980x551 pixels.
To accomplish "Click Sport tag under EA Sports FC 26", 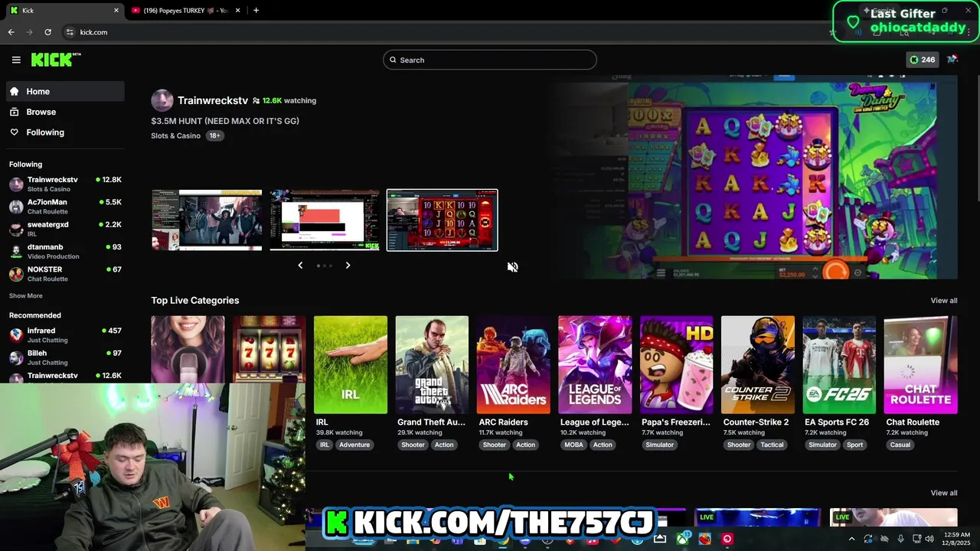I will 854,445.
